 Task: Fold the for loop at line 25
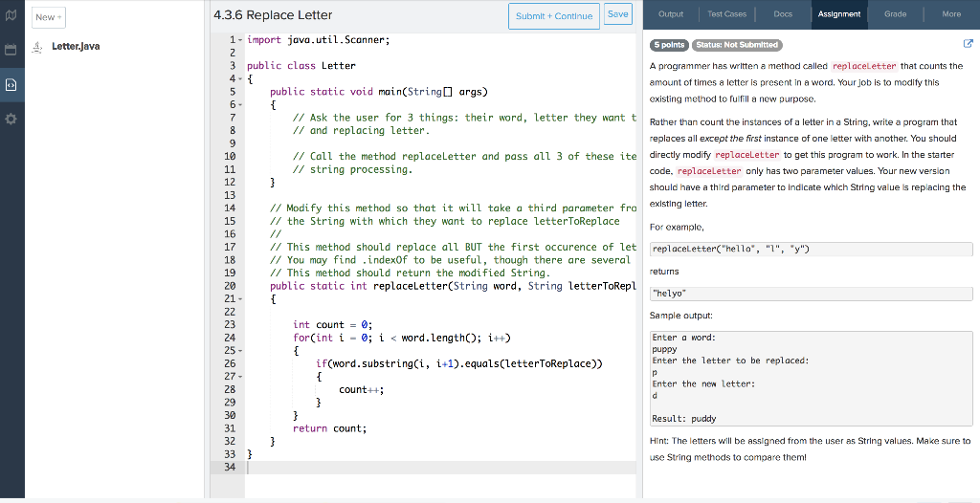(x=239, y=350)
